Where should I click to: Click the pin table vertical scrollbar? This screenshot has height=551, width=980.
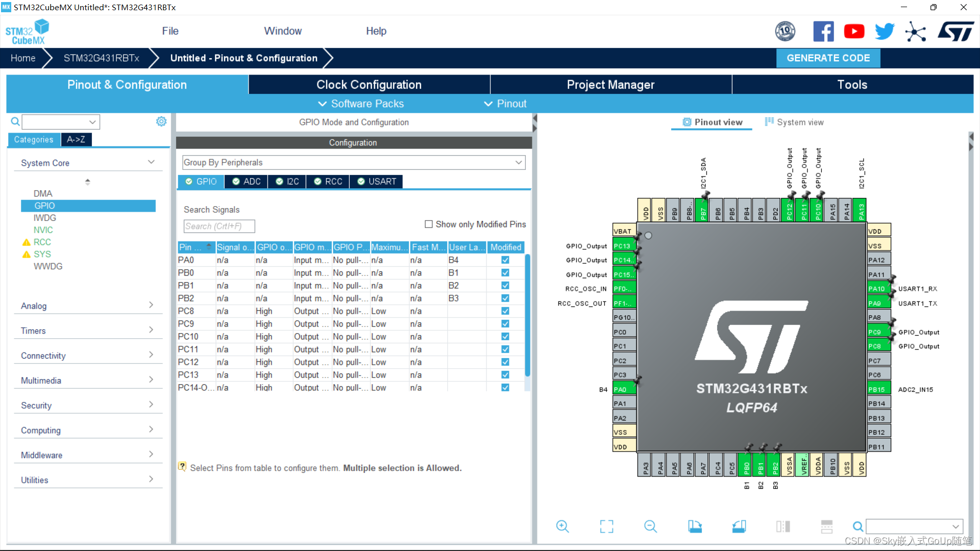tap(527, 315)
